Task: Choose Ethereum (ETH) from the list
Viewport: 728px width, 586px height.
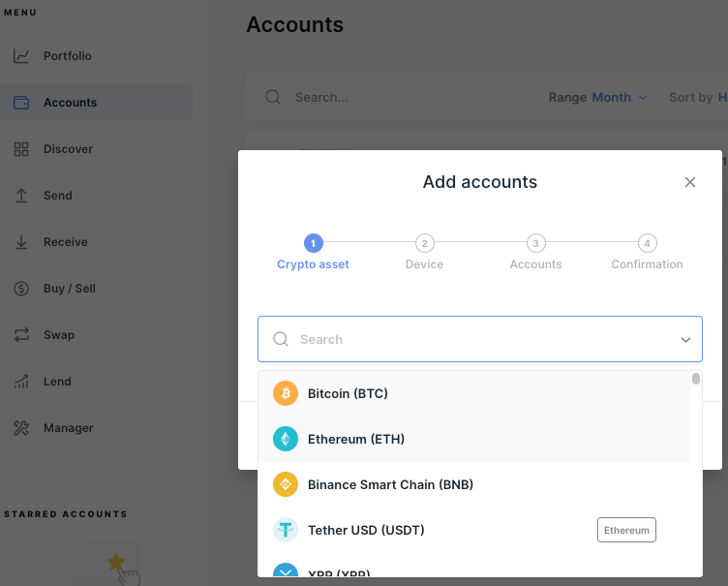Action: pos(474,439)
